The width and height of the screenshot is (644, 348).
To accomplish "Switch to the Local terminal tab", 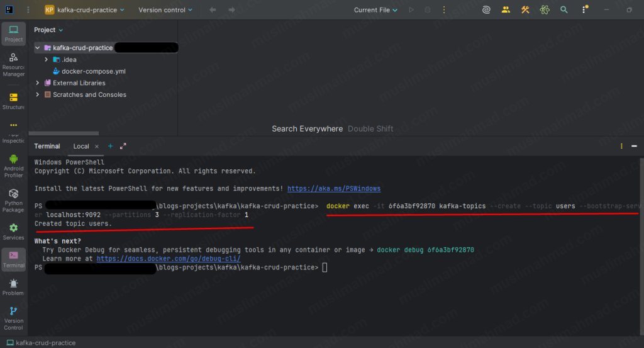I will pos(81,146).
